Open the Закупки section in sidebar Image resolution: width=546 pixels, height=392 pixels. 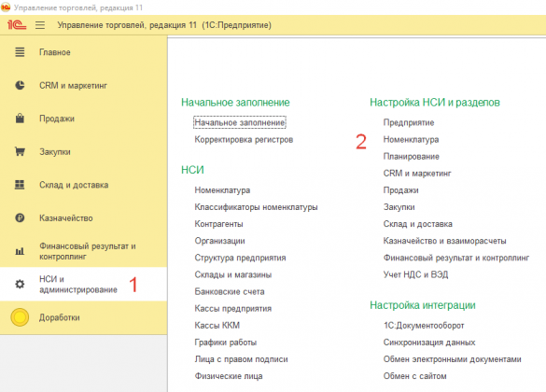[x=84, y=152]
